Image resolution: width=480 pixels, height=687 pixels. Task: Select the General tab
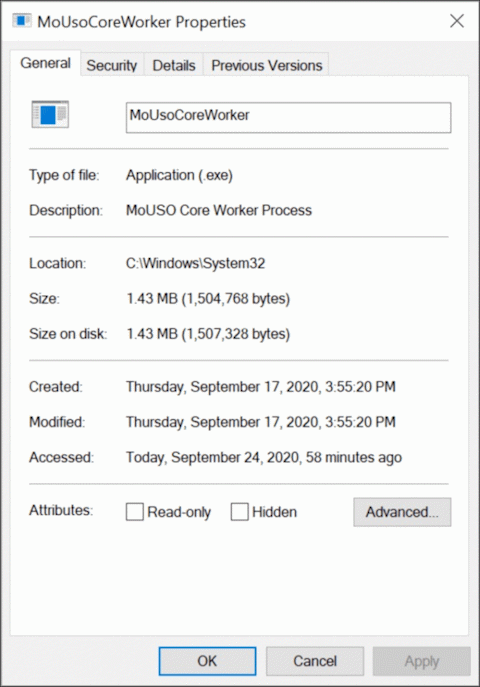[46, 63]
